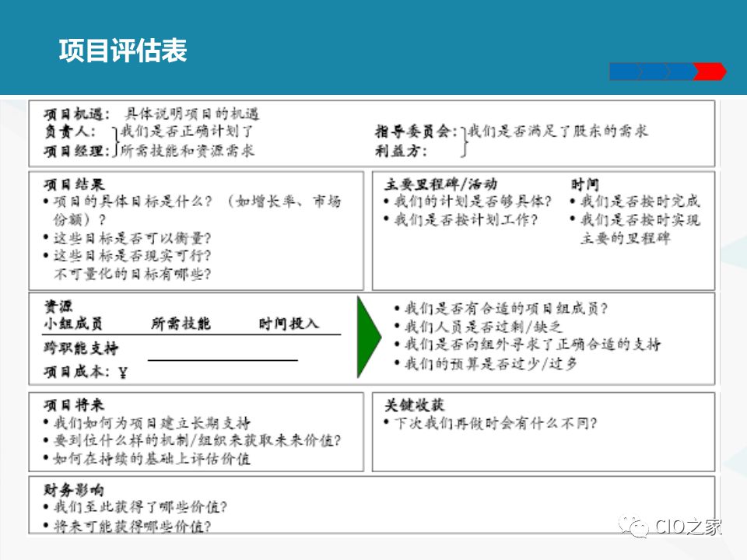Click the red arrow in progress indicator

pos(710,72)
